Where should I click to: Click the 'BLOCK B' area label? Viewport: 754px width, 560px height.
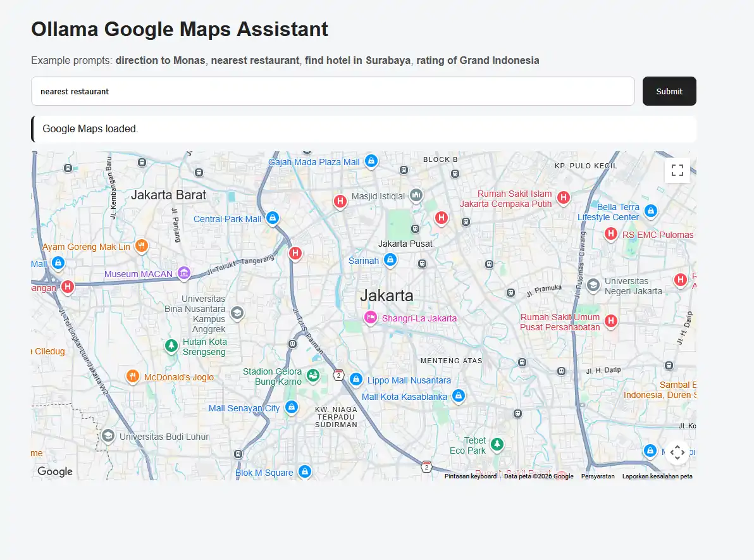click(440, 159)
